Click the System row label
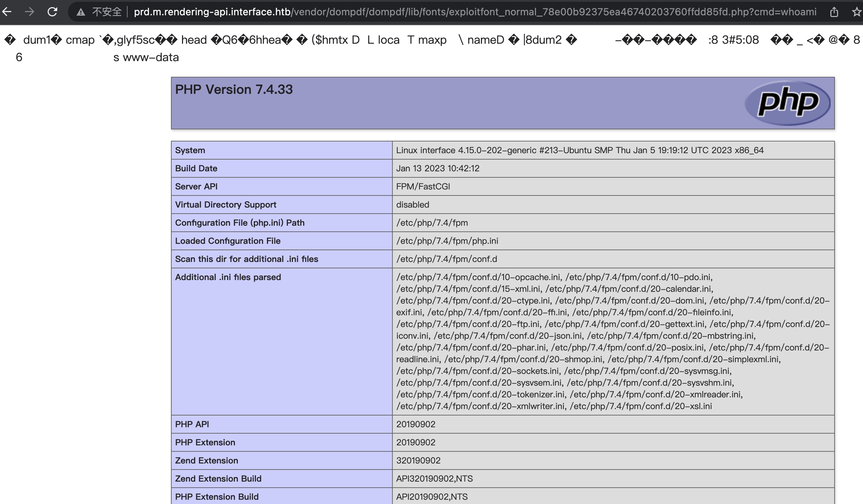 (x=190, y=150)
